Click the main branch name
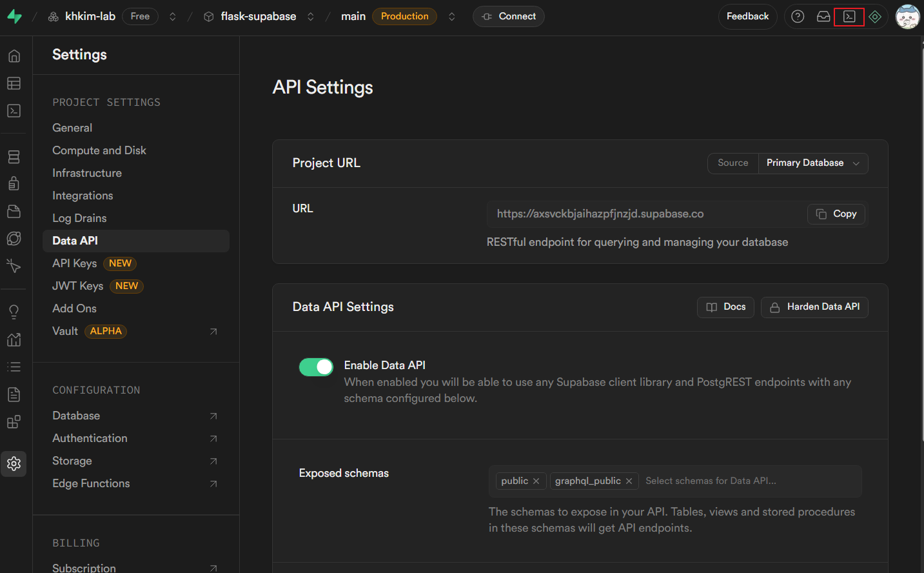Viewport: 924px width, 573px height. [353, 17]
